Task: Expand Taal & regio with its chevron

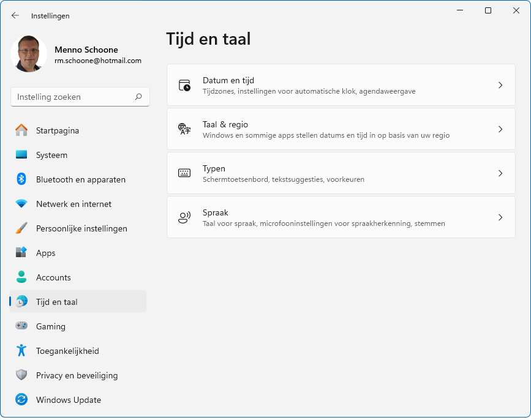Action: point(500,129)
